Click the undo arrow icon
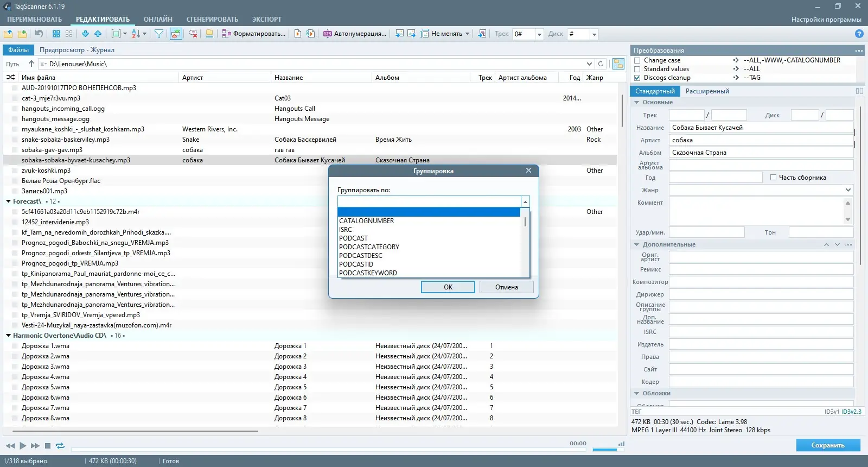Screen dimensions: 868x467 tap(39, 34)
